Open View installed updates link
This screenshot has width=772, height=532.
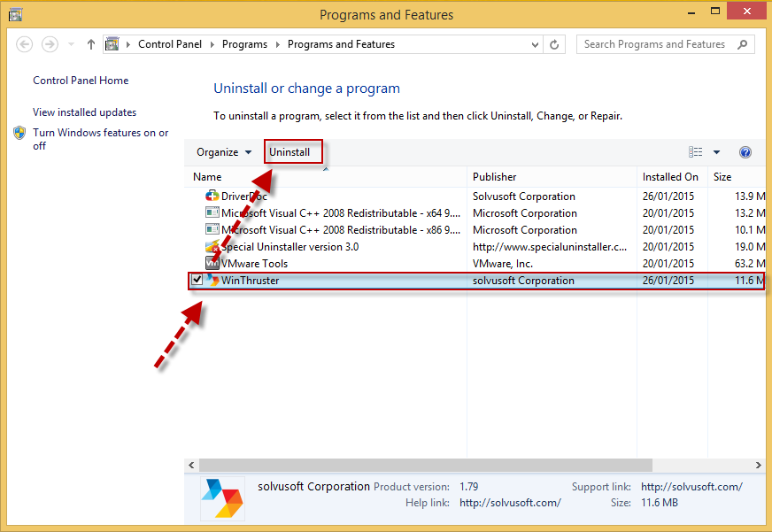[x=85, y=112]
